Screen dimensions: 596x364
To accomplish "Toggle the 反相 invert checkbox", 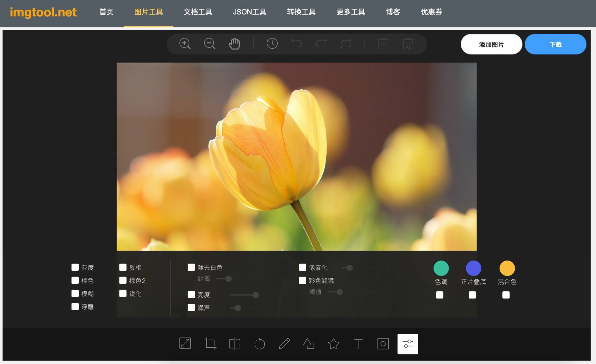I will pyautogui.click(x=123, y=267).
